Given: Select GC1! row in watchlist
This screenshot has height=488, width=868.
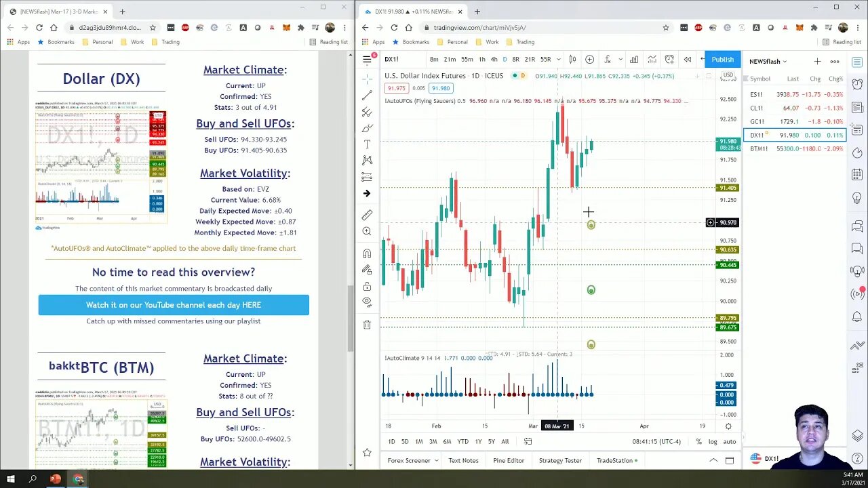Looking at the screenshot, I should (795, 122).
